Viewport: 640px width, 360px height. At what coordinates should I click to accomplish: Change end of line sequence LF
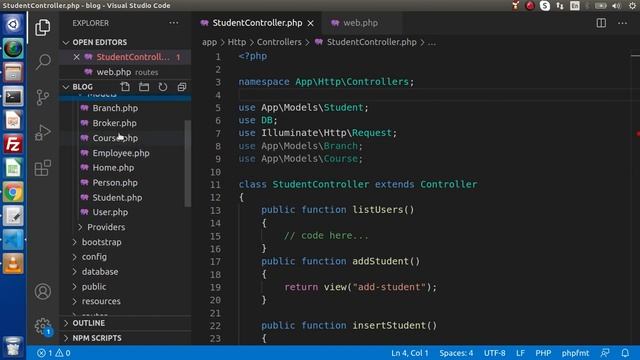click(x=520, y=353)
